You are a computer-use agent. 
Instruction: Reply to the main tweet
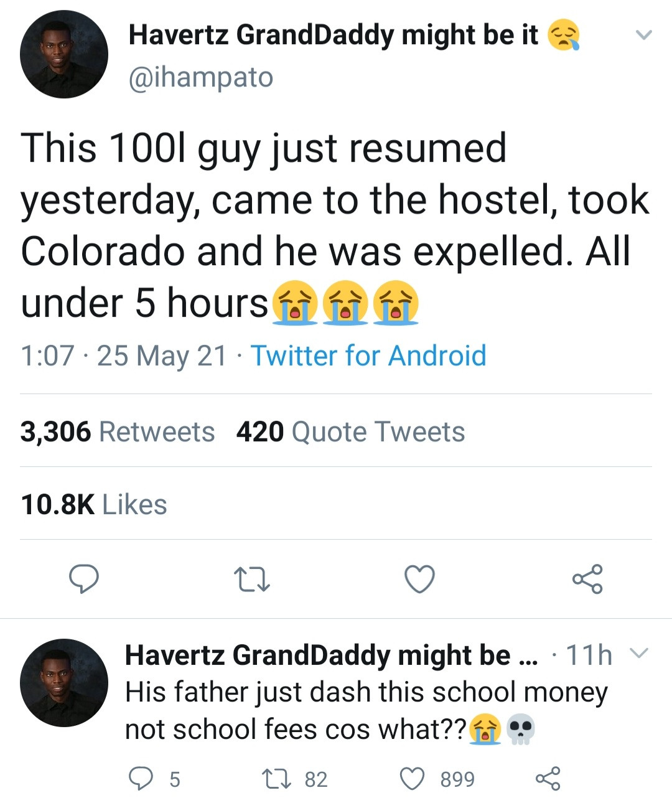coord(83,579)
